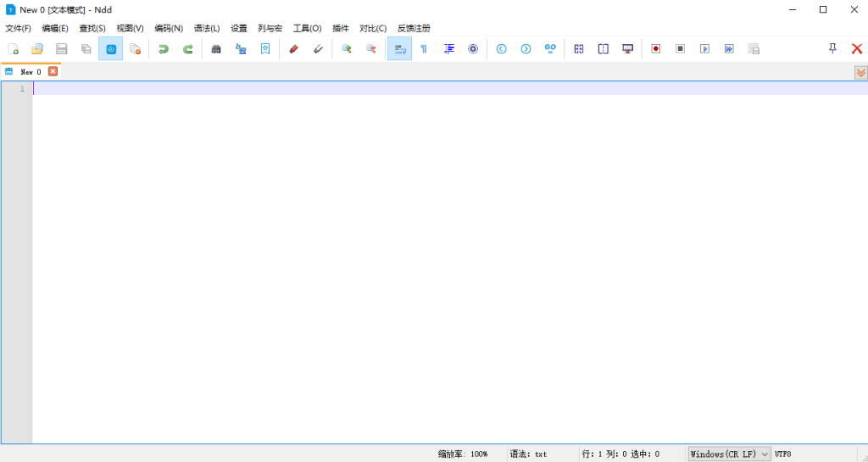Toggle pin window on top icon
This screenshot has height=462, width=868.
(x=832, y=48)
